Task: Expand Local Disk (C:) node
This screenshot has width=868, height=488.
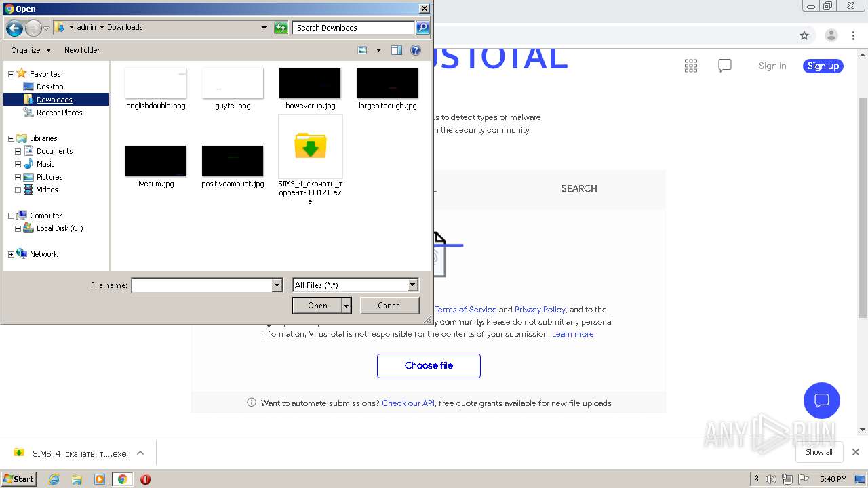Action: (18, 228)
